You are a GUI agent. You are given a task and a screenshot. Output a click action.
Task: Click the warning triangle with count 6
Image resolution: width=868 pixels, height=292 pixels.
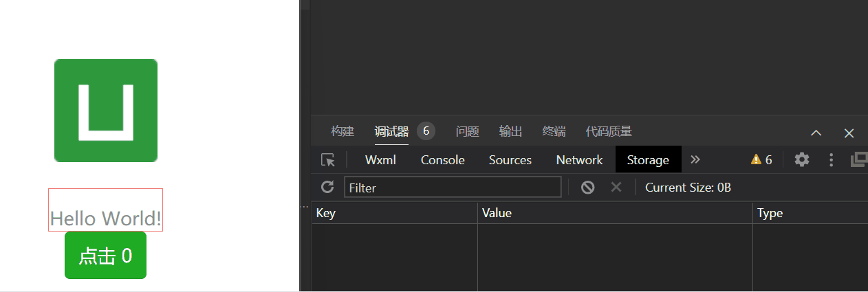pyautogui.click(x=761, y=159)
